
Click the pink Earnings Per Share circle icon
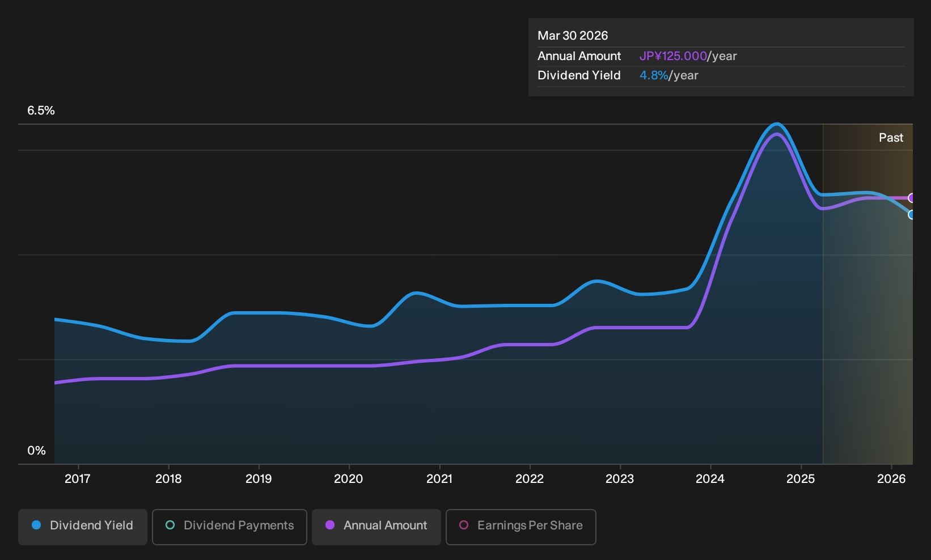pyautogui.click(x=464, y=525)
